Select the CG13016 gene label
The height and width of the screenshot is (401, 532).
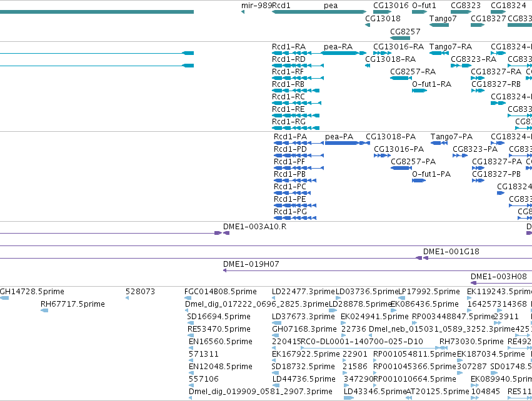coord(391,6)
